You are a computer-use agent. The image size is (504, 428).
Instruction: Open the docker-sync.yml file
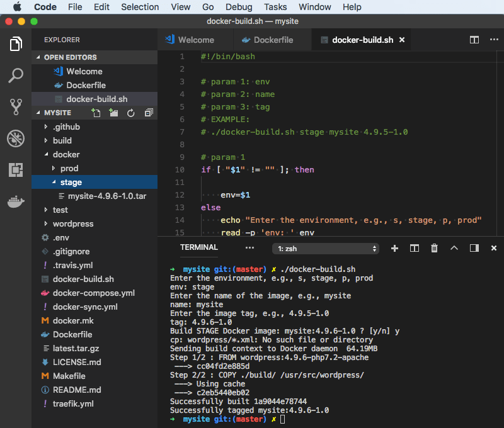click(94, 307)
